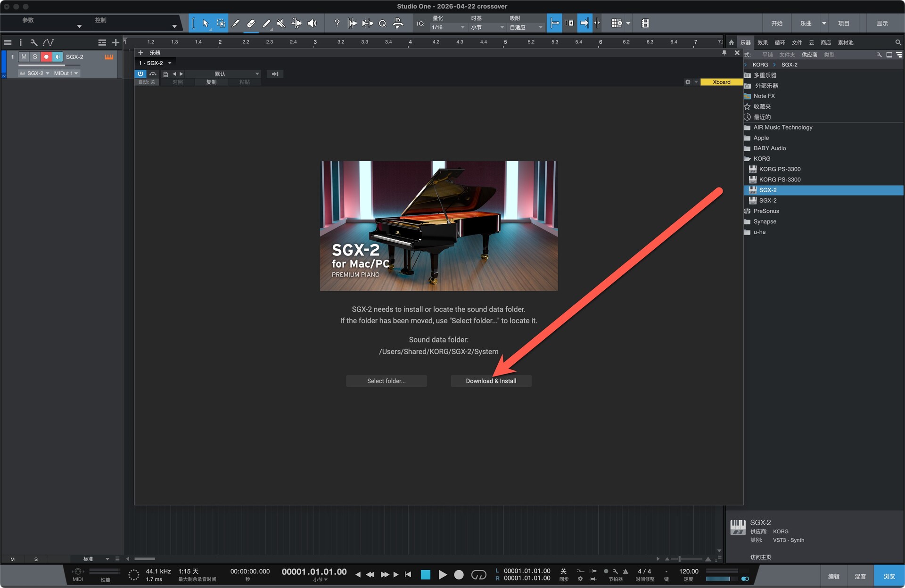This screenshot has width=905, height=588.
Task: Select the Listen speaker tool
Action: (x=312, y=23)
